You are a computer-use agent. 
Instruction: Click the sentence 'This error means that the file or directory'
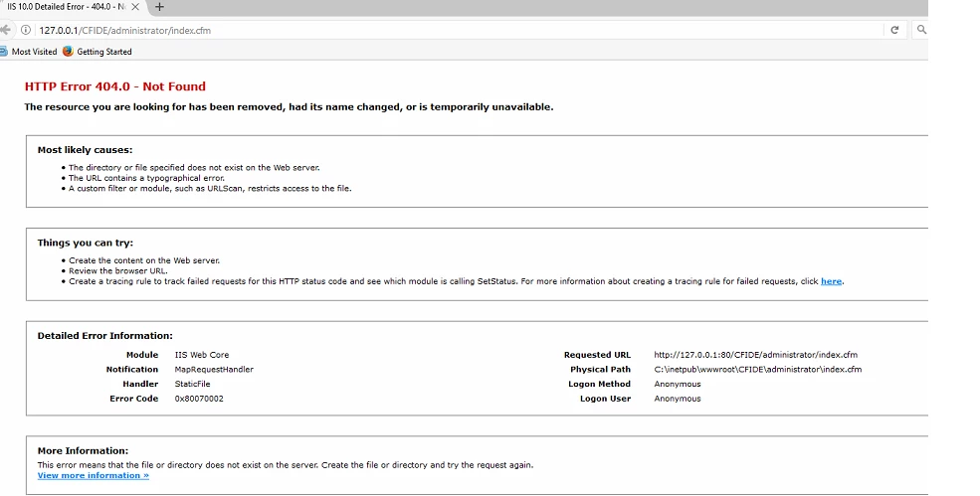click(x=286, y=465)
